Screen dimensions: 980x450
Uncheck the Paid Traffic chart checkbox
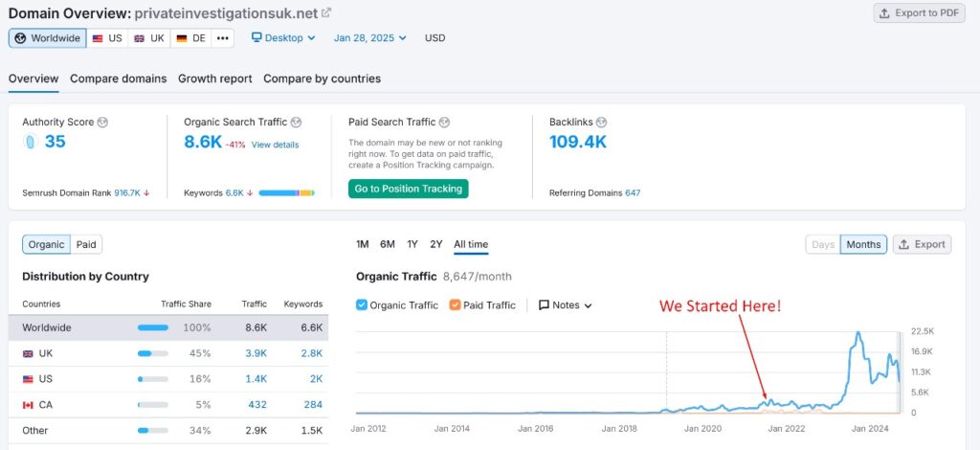(x=455, y=305)
